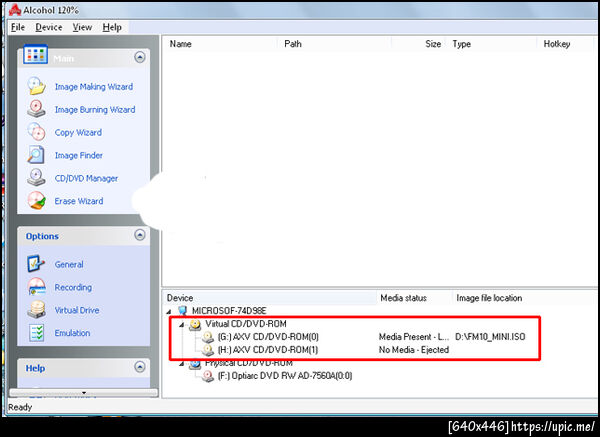Viewport: 600px width, 437px height.
Task: Start the Copy Wizard link
Action: (x=78, y=133)
